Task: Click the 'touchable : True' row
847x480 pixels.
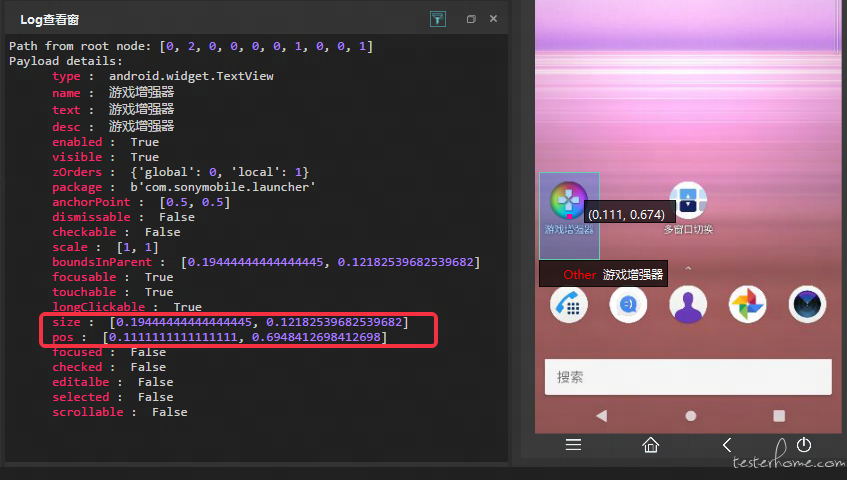Action: 112,292
